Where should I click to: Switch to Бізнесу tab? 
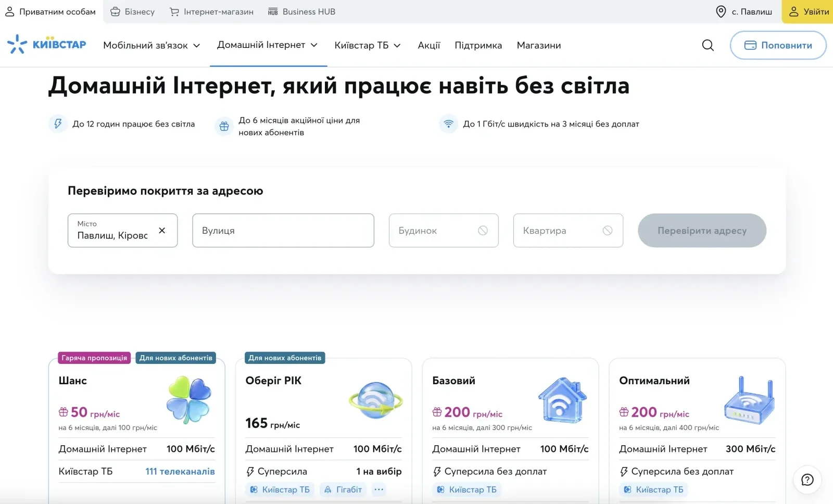pos(132,11)
